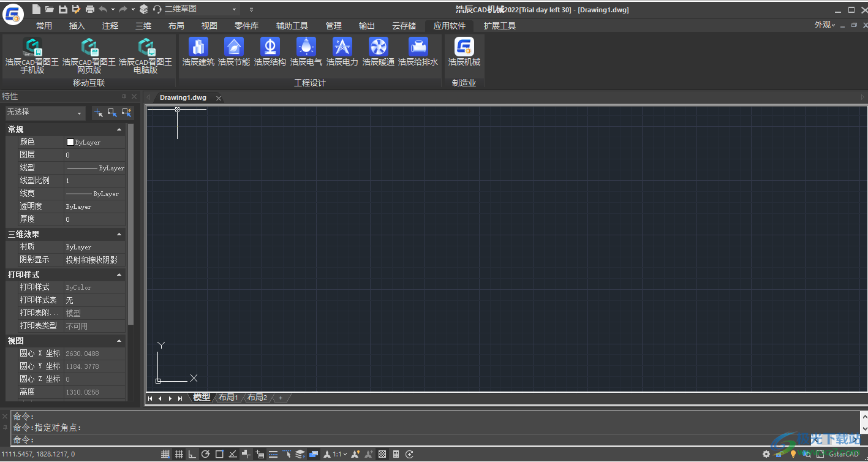Screen dimensions: 868x462
Task: Switch to the 插入 ribbon tab
Action: click(x=77, y=26)
